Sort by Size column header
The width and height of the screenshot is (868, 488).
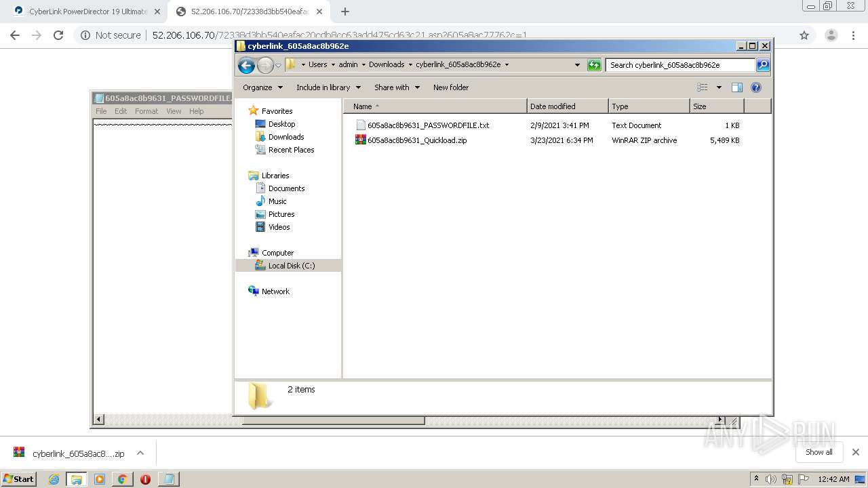pyautogui.click(x=717, y=106)
